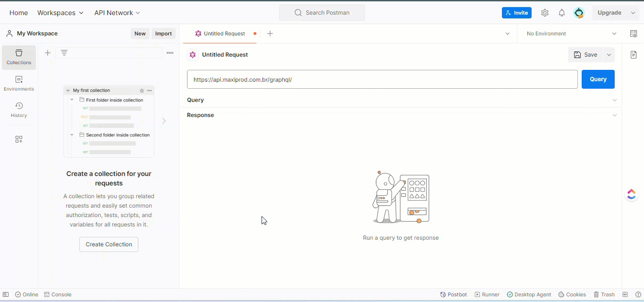Click Desktop Agent status
The width and height of the screenshot is (644, 302).
pos(529,294)
